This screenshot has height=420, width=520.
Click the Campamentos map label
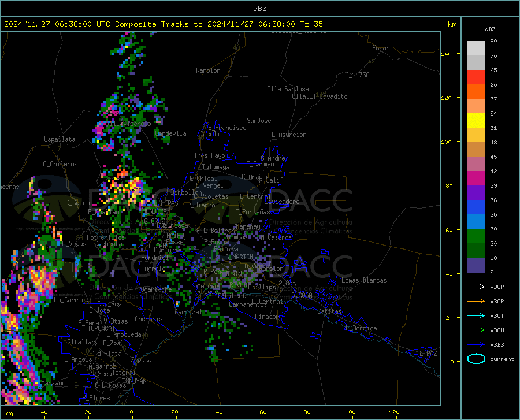point(248,304)
